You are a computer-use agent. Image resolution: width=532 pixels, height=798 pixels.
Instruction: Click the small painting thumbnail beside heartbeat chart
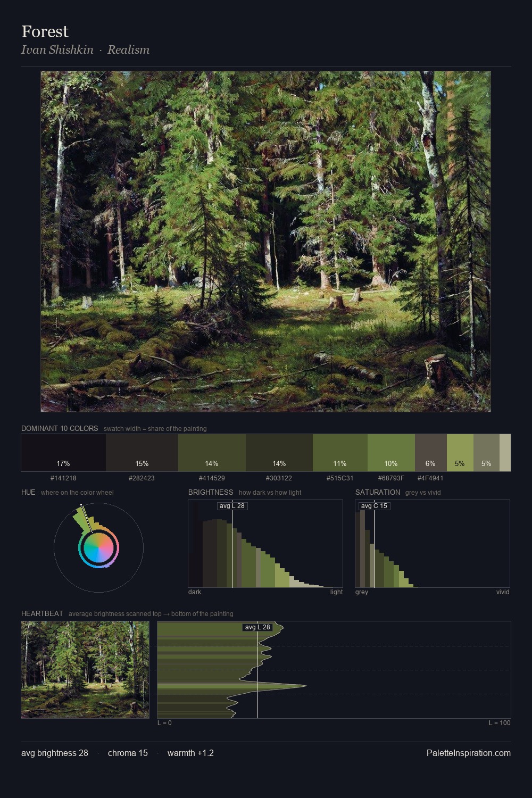point(85,670)
